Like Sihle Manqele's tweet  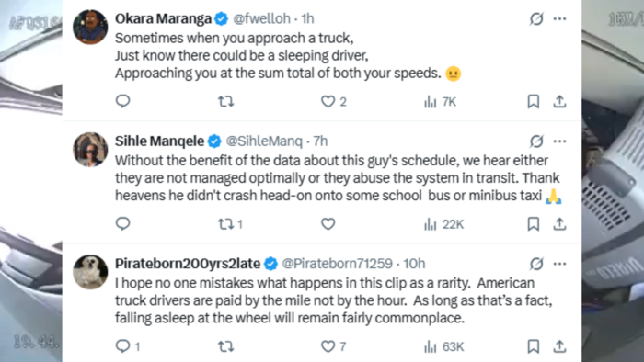328,224
